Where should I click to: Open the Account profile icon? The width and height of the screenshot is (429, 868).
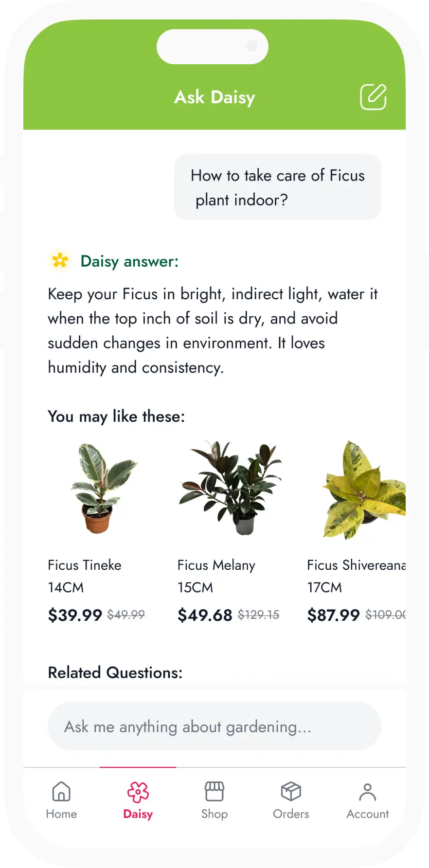click(368, 792)
